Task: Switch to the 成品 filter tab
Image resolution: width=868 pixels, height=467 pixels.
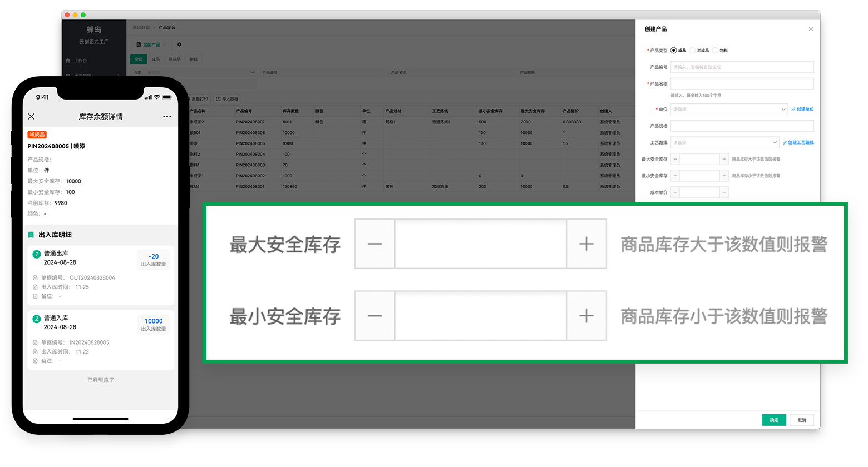Action: 155,59
